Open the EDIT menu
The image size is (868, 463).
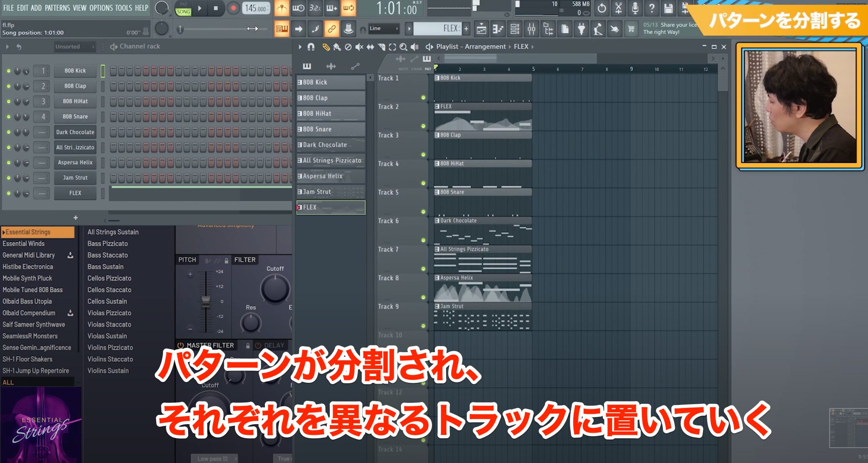coord(23,8)
